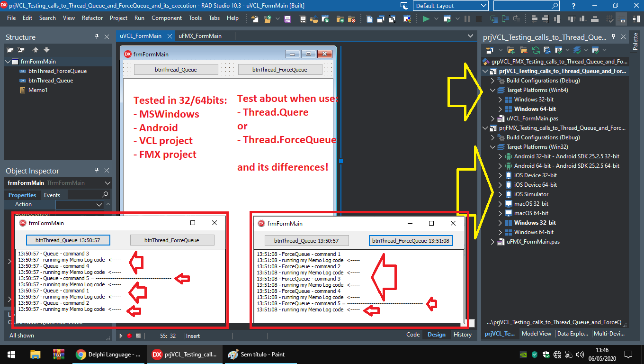
Task: Select btnThread_ForceQueue in Structure tree
Action: [57, 71]
